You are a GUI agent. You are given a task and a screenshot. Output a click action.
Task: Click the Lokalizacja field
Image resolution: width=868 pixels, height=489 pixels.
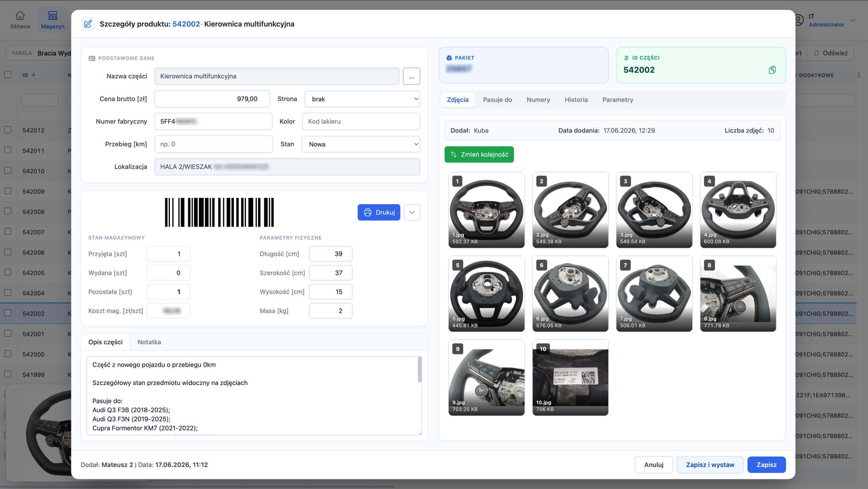coord(287,167)
